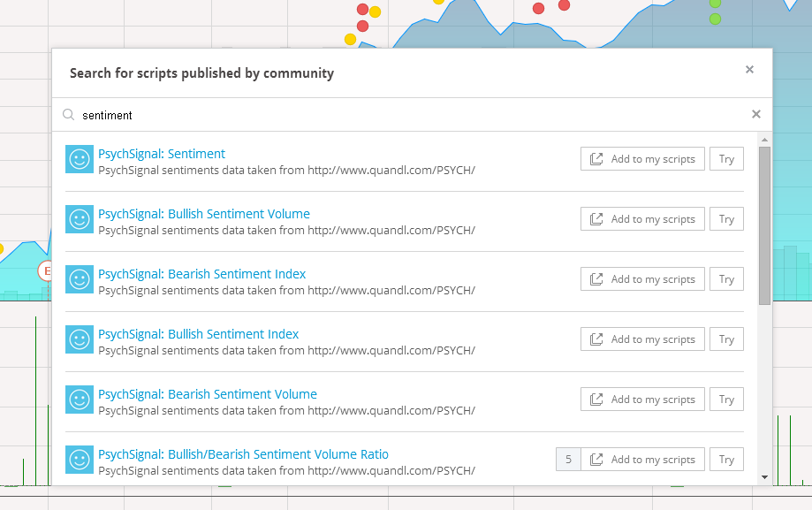Clear the sentiment search text
The height and width of the screenshot is (510, 812).
coord(756,114)
